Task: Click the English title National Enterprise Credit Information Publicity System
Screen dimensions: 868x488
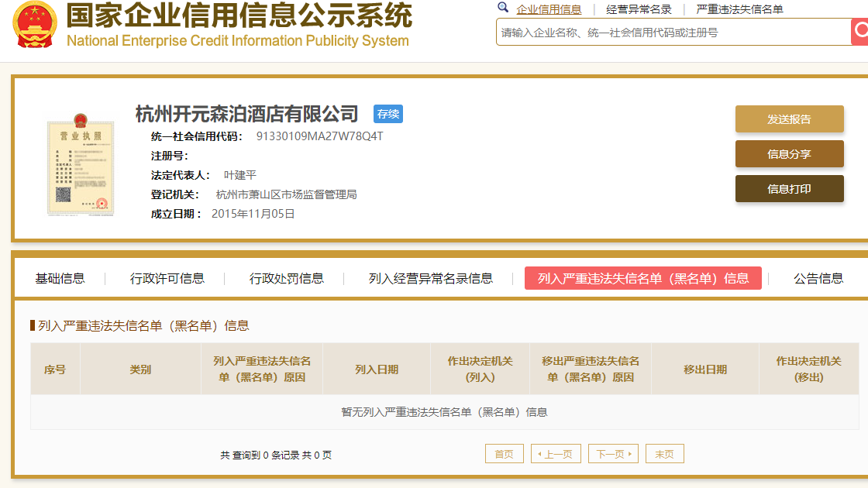Action: [x=237, y=41]
